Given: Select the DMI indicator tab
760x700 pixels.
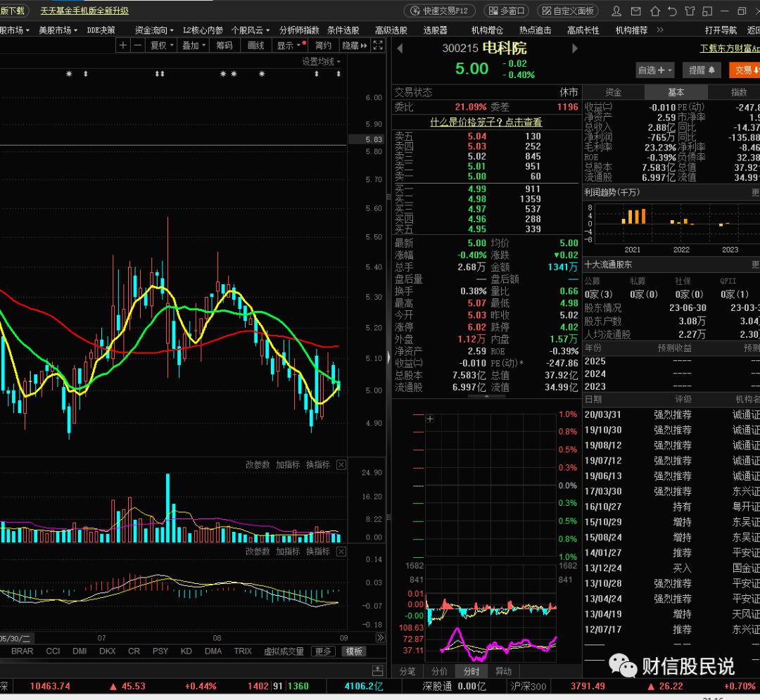Looking at the screenshot, I should tap(80, 651).
